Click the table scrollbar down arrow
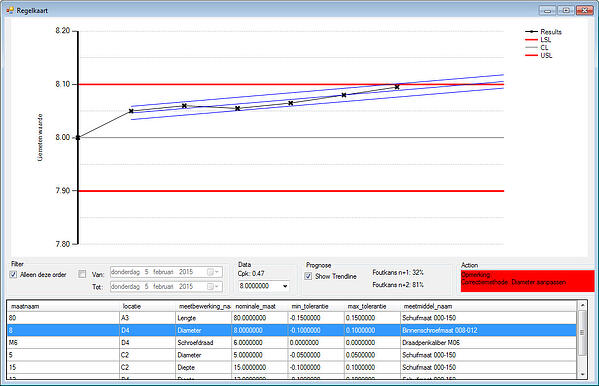 point(582,375)
